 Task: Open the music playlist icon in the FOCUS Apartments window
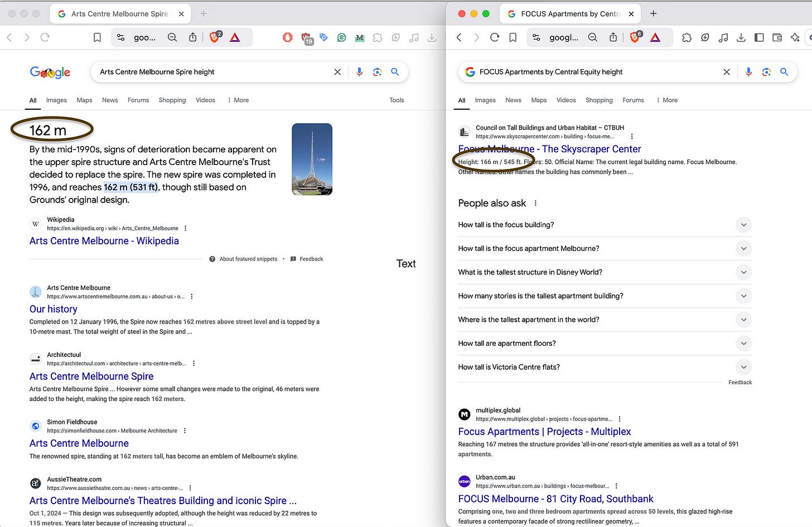[x=723, y=37]
